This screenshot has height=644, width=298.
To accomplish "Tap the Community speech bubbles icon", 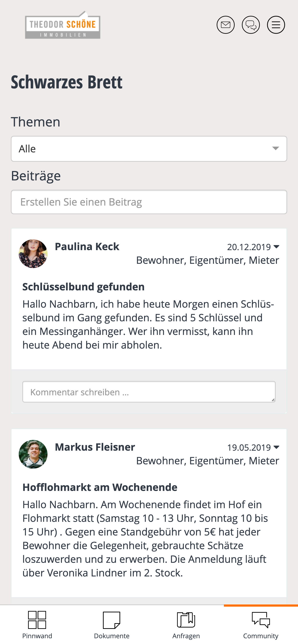I will [x=261, y=620].
